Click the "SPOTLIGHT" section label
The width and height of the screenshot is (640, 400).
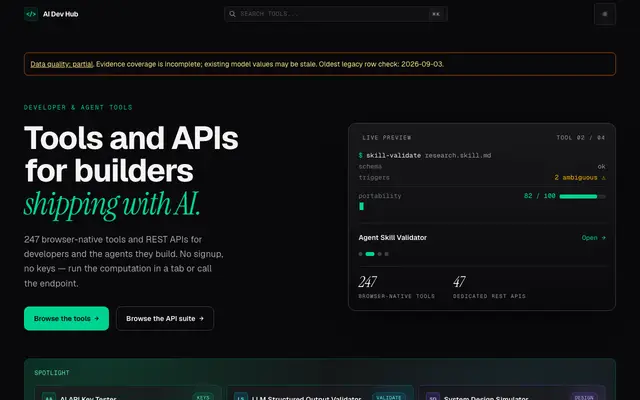tap(52, 373)
